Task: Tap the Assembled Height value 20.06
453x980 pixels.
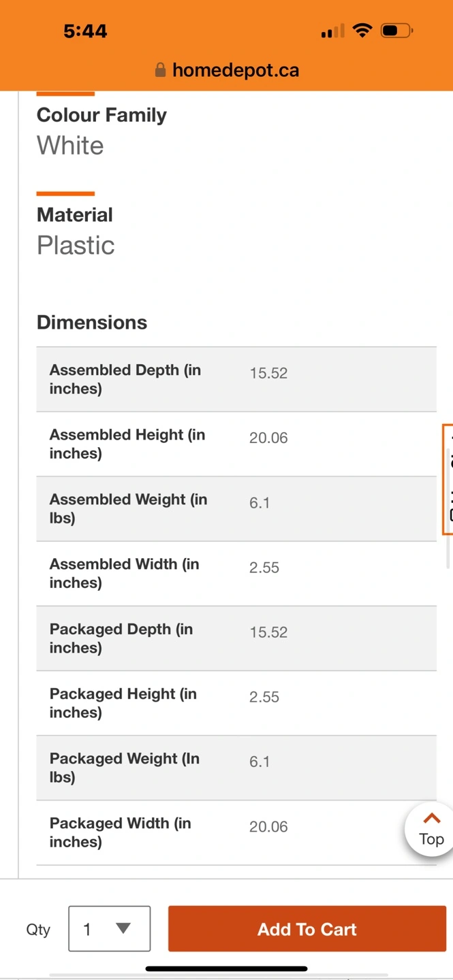Action: tap(268, 438)
